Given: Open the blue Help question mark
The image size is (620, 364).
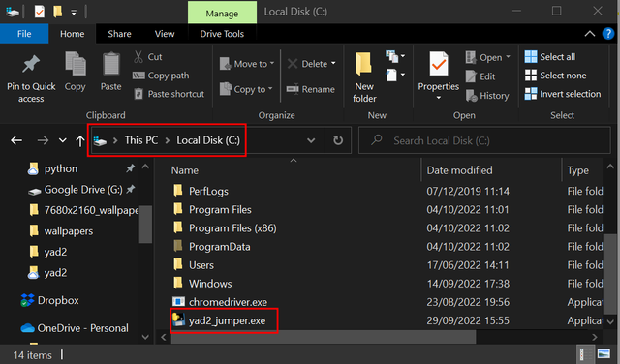Looking at the screenshot, I should click(608, 34).
